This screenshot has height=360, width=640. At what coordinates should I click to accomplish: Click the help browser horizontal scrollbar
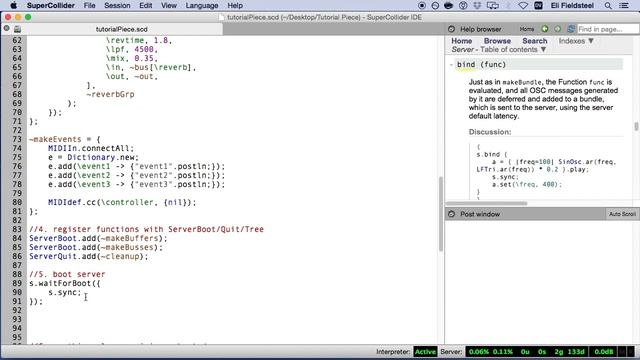[487, 203]
